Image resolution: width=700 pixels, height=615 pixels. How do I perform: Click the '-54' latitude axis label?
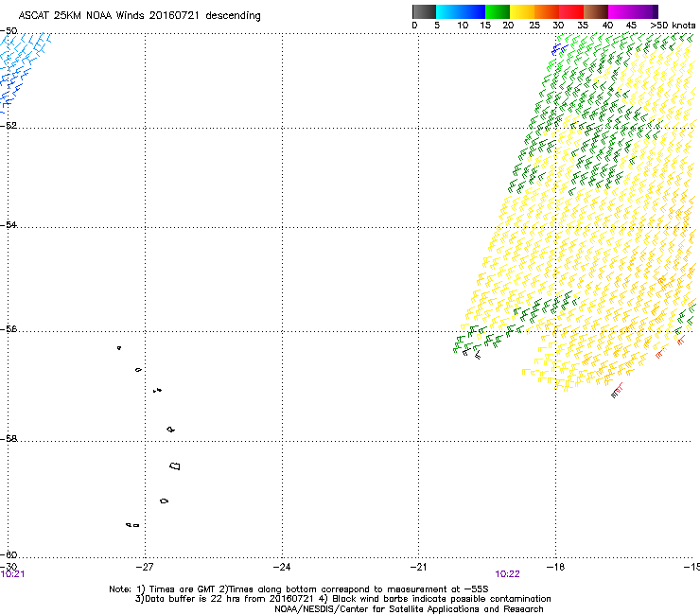click(x=9, y=225)
